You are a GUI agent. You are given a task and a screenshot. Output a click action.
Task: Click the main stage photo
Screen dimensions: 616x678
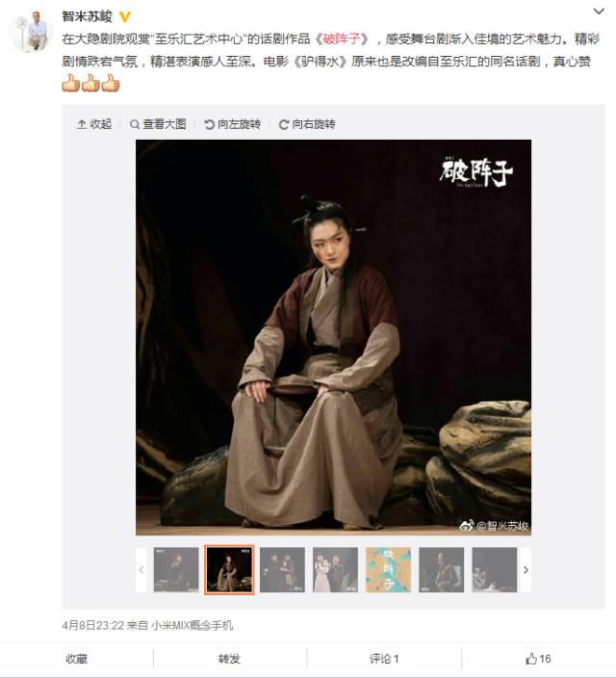(x=333, y=337)
